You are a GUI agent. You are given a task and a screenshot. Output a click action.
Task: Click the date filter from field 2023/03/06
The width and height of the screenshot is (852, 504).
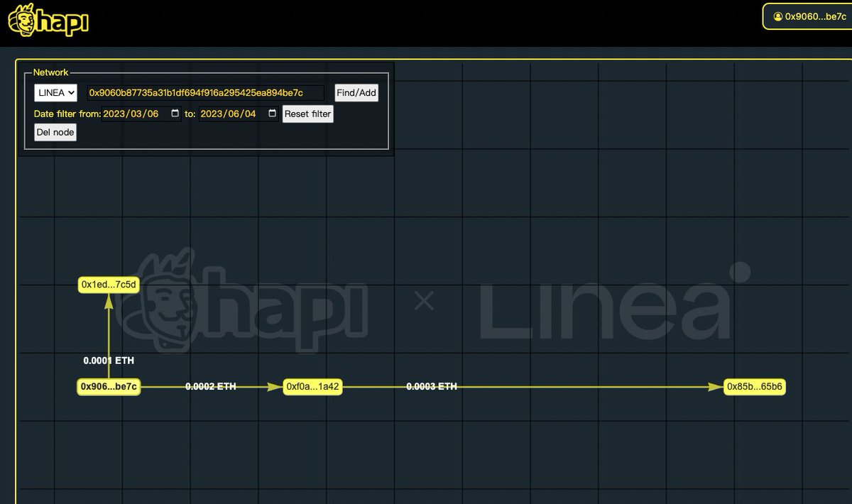[141, 114]
